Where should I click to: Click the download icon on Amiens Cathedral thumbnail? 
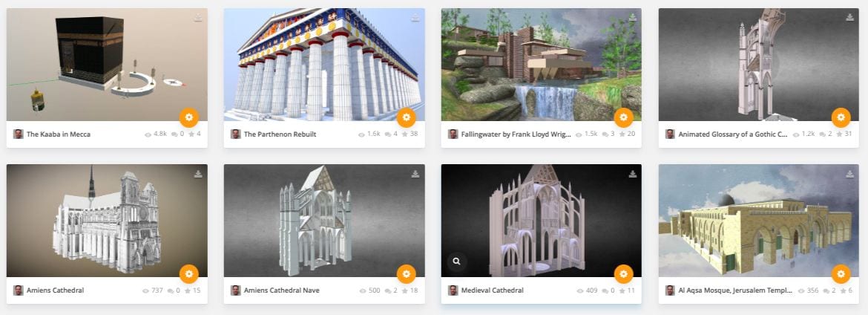(x=198, y=174)
